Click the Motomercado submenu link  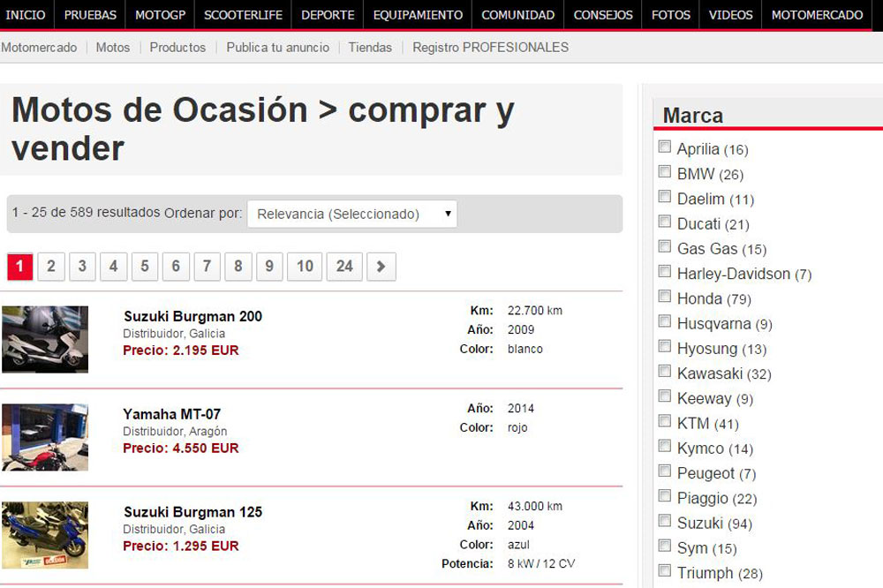[x=39, y=48]
